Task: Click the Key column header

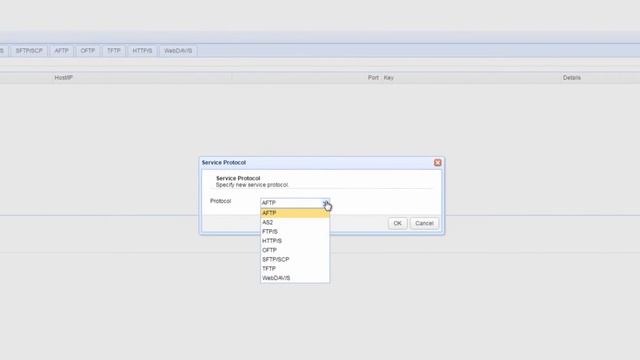Action: 389,78
